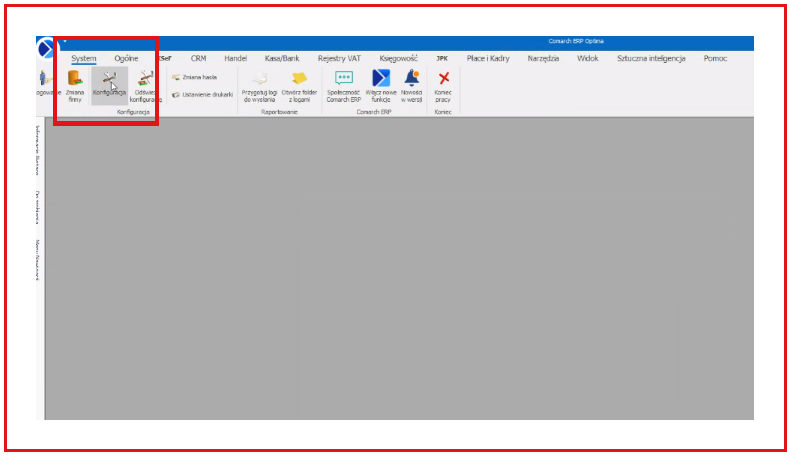Image resolution: width=790 pixels, height=456 pixels.
Task: Open Ustawienie drukarki option
Action: [202, 95]
